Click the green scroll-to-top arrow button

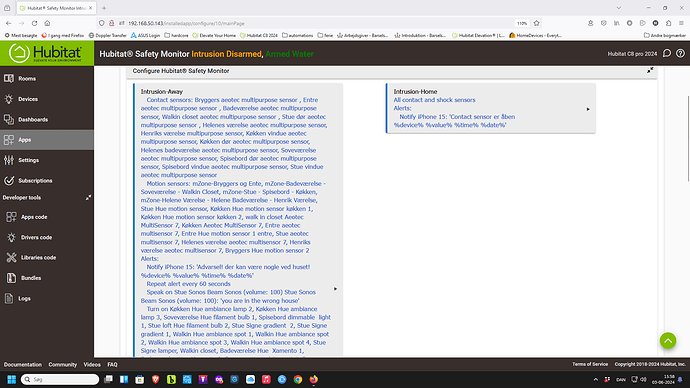(x=668, y=340)
